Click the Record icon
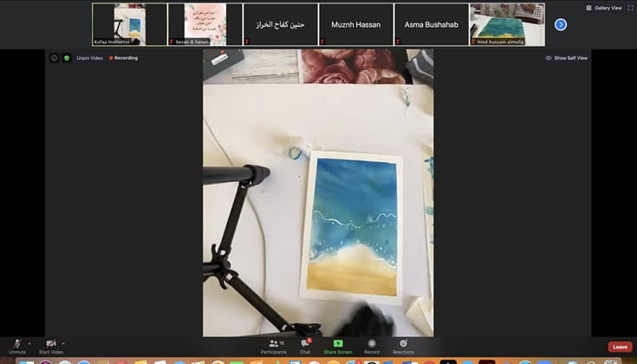This screenshot has height=364, width=637. pyautogui.click(x=372, y=344)
